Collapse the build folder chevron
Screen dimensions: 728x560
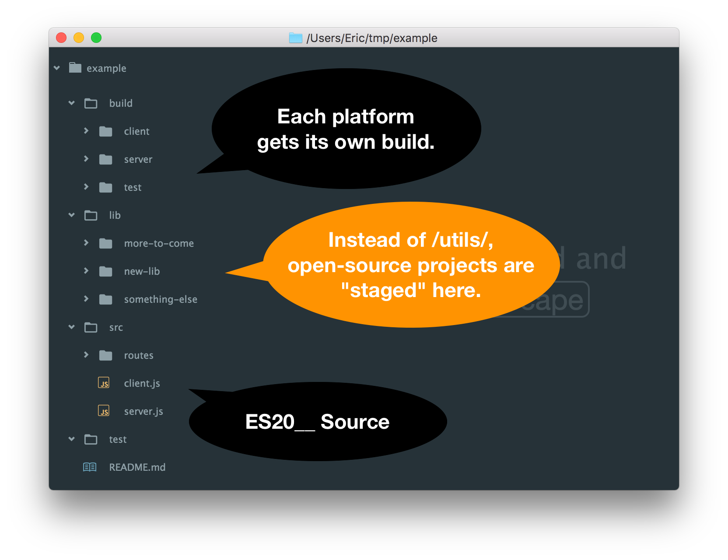click(72, 103)
